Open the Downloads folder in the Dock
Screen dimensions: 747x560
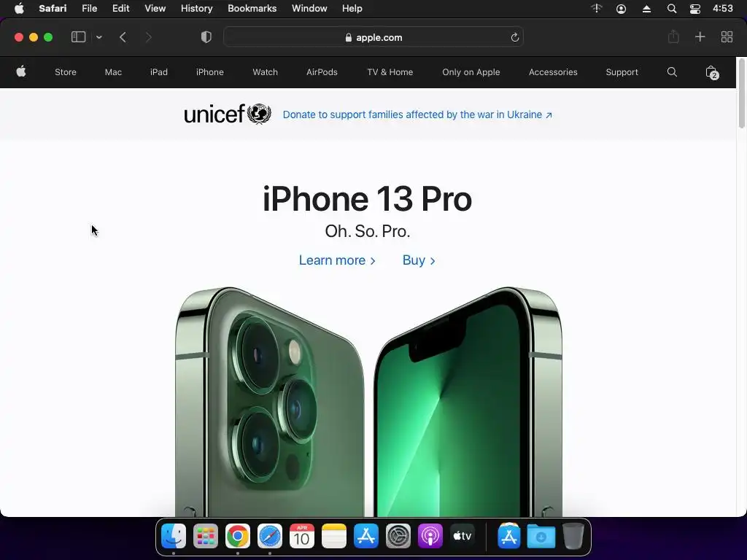click(x=541, y=536)
